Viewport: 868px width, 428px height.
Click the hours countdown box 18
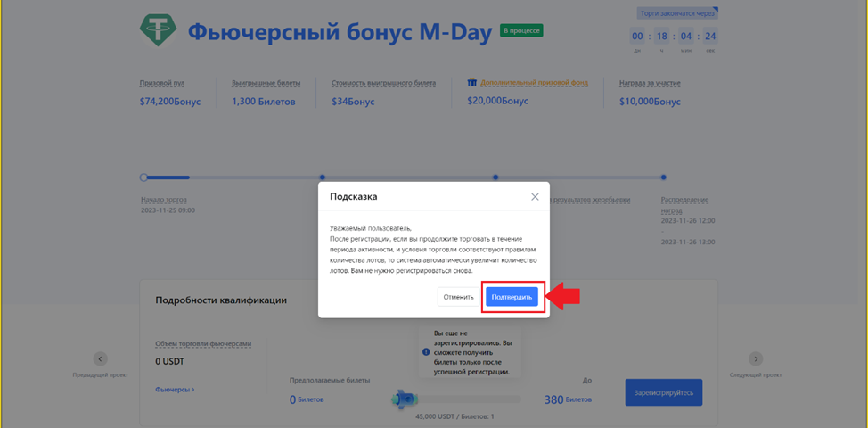[662, 37]
